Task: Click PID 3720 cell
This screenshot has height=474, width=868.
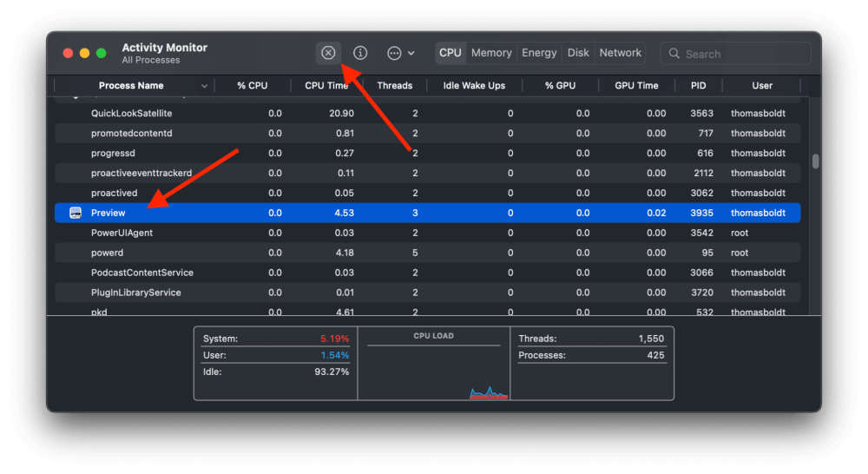Action: (x=702, y=293)
